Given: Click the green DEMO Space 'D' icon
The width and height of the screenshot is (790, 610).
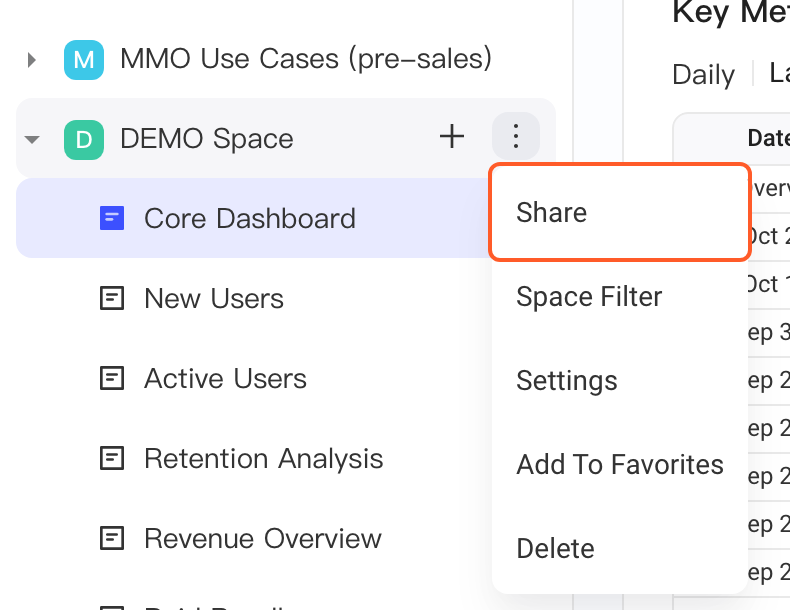Looking at the screenshot, I should (x=84, y=140).
